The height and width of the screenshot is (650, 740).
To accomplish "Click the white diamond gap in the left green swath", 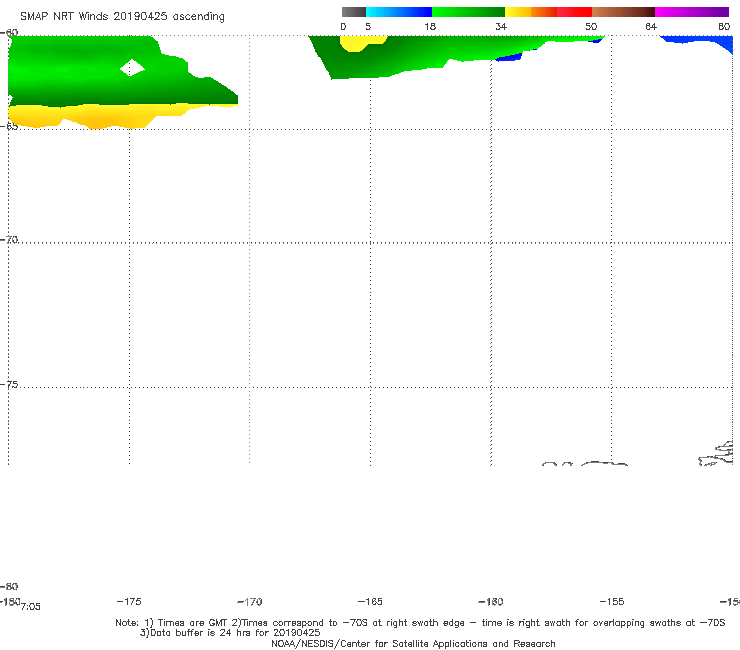I will tap(132, 68).
